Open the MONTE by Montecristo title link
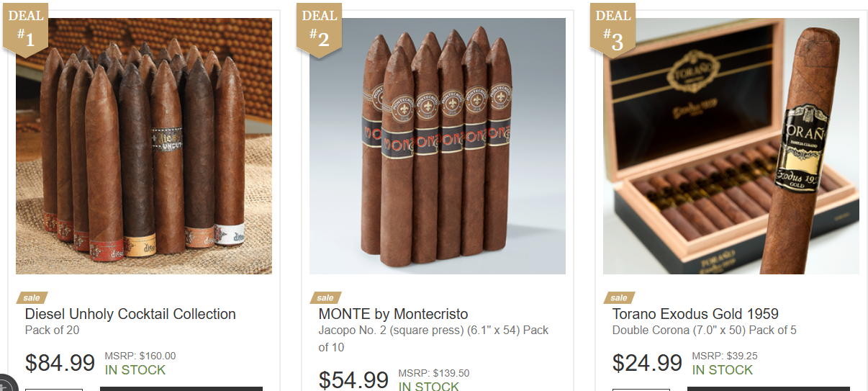Image resolution: width=868 pixels, height=391 pixels. 393,314
